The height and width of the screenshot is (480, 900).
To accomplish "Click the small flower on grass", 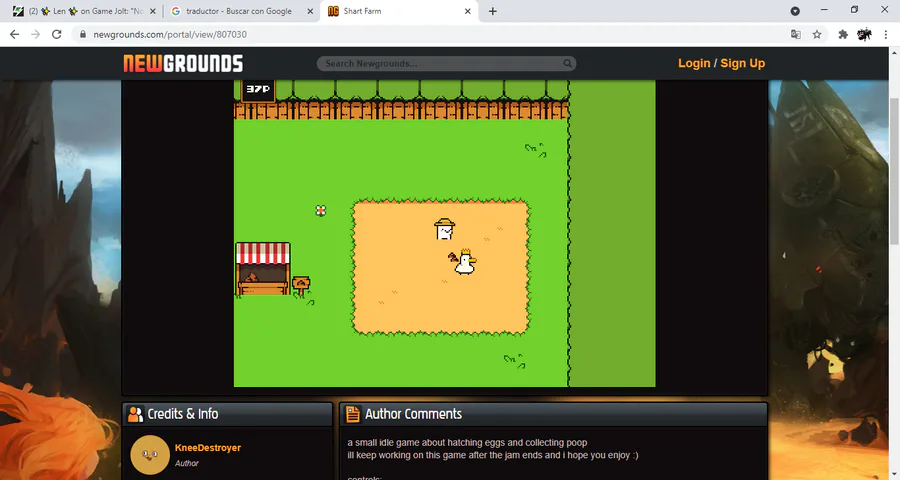I will 321,211.
